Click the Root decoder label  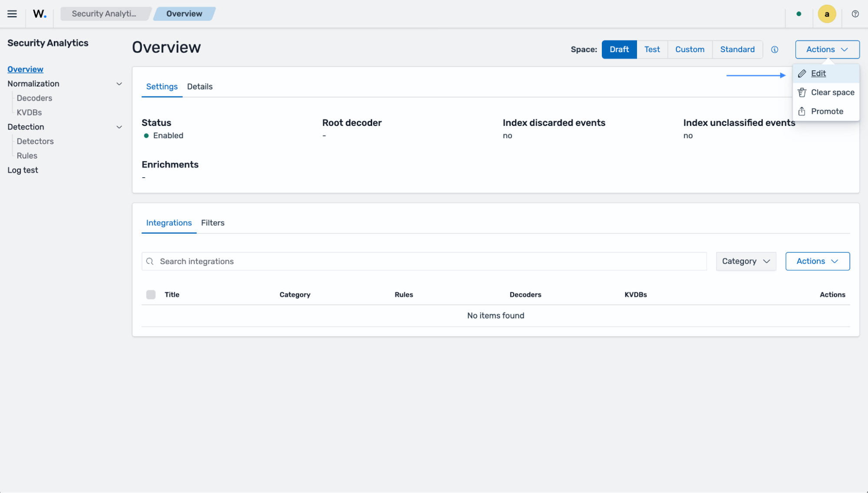point(352,123)
